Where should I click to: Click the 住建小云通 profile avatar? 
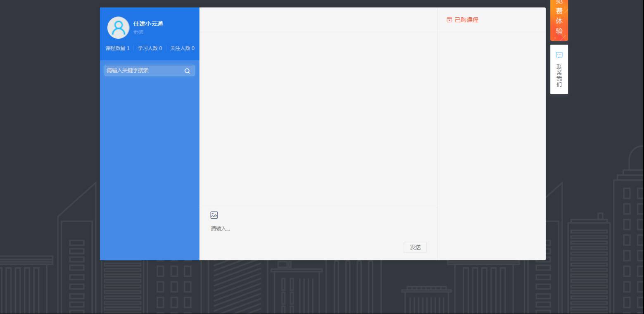(x=118, y=28)
